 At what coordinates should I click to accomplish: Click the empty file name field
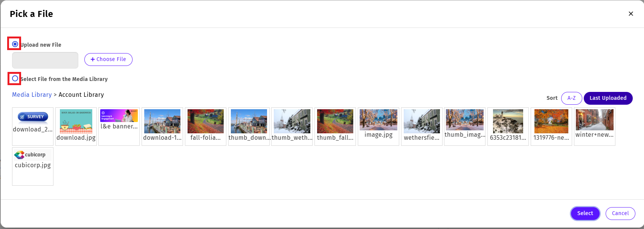pyautogui.click(x=45, y=60)
